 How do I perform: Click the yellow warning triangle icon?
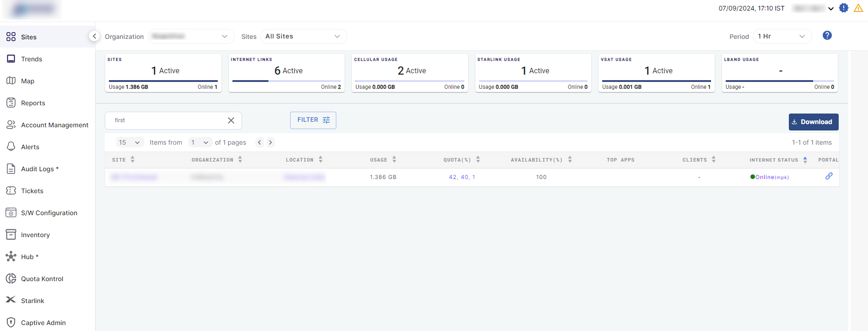858,8
